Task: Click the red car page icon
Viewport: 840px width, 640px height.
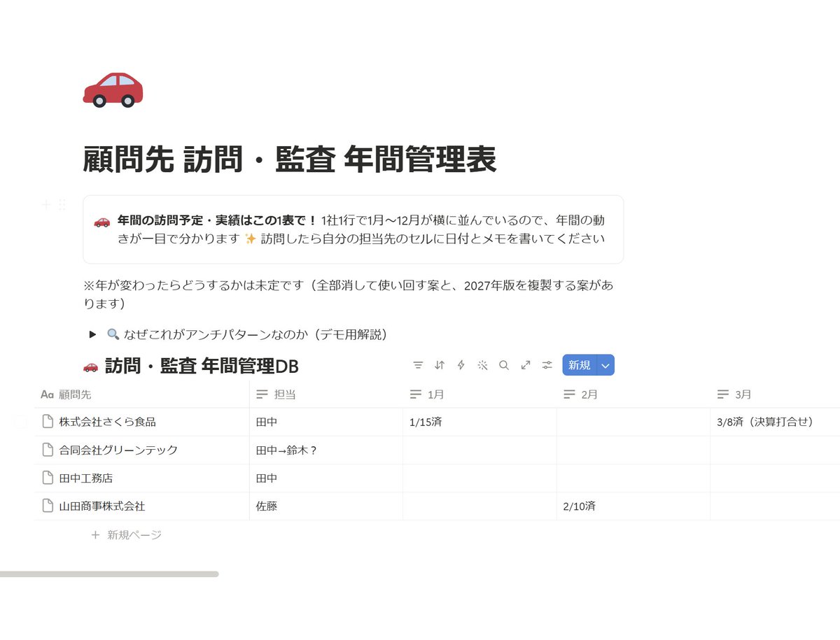Action: tap(113, 90)
